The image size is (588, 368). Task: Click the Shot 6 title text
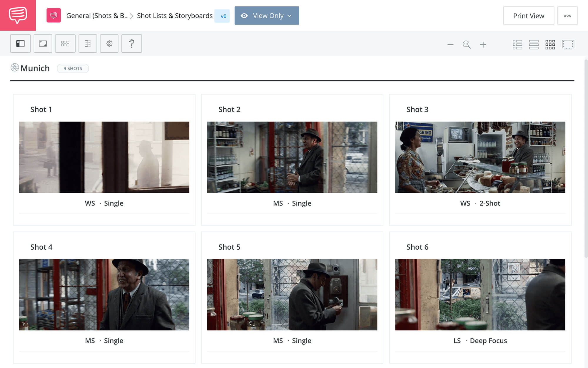click(417, 247)
